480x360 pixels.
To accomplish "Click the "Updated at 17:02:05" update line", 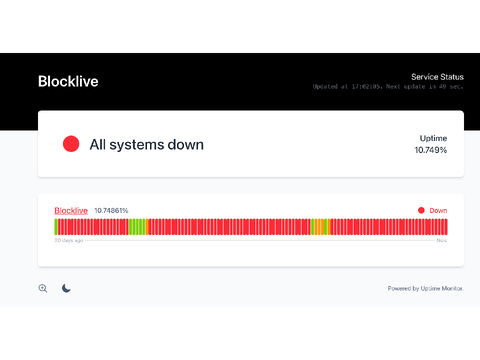I will [x=388, y=87].
